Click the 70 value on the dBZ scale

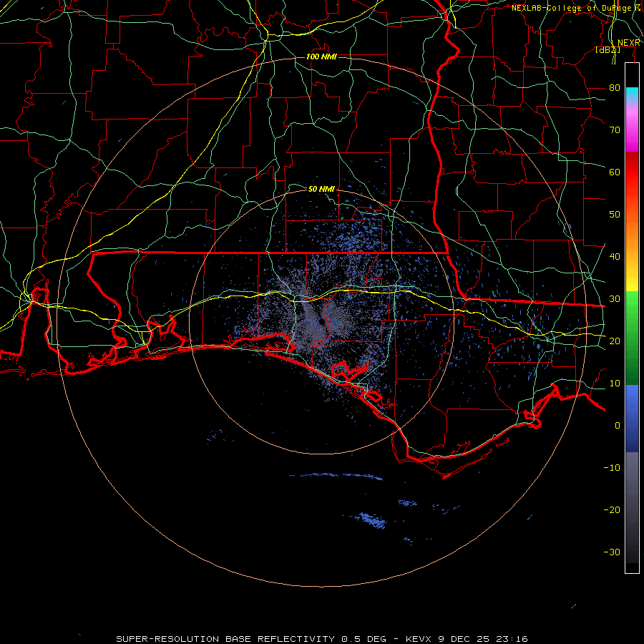point(615,130)
